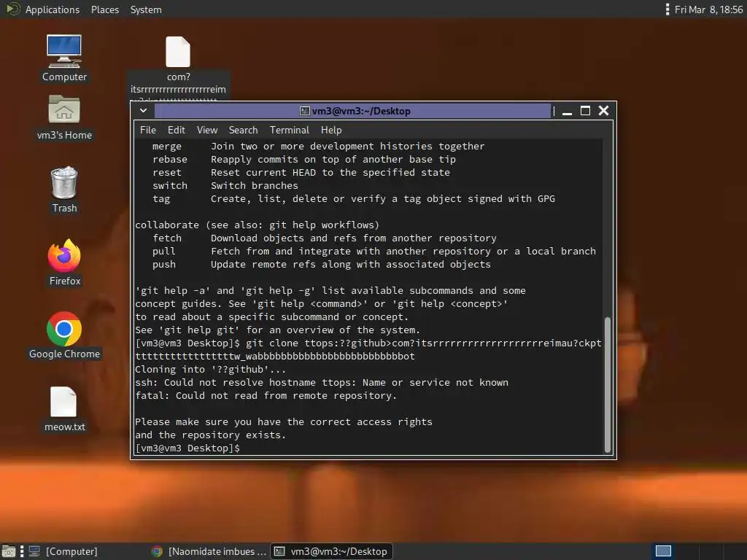The image size is (747, 560).
Task: Click the 'switch' Switch branches row
Action: [x=225, y=186]
